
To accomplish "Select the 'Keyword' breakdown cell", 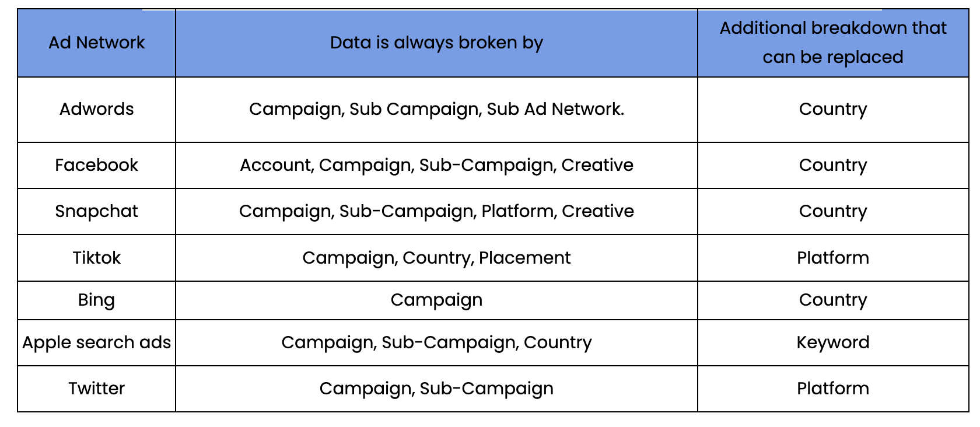I will 833,342.
